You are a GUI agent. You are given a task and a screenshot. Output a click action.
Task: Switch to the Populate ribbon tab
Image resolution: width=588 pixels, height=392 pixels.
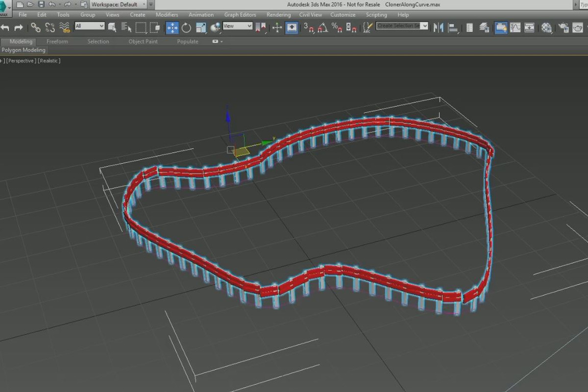click(188, 42)
